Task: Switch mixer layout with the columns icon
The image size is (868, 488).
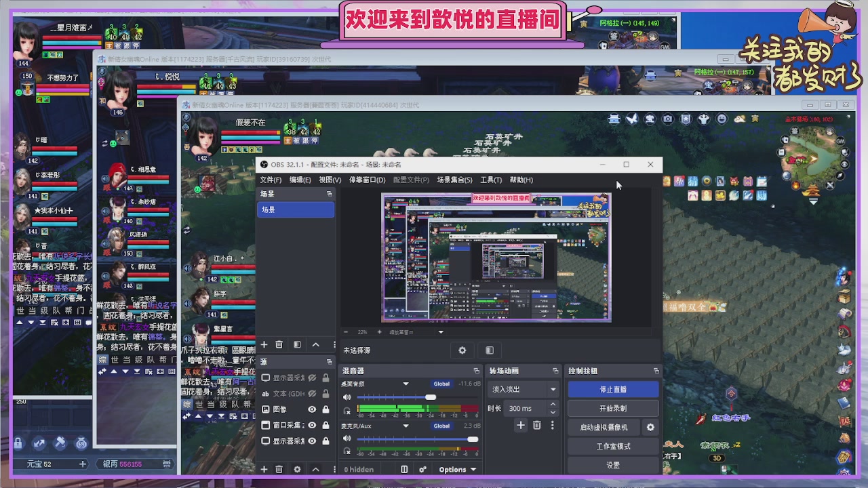Action: pos(404,469)
